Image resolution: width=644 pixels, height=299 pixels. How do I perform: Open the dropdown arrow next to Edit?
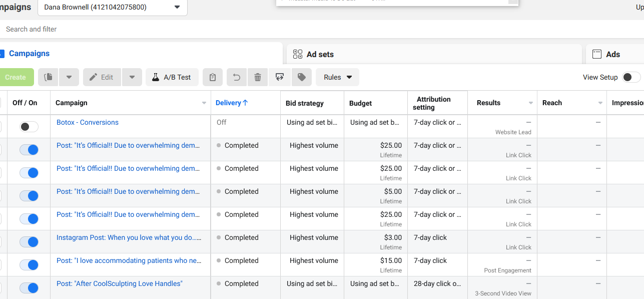point(132,77)
